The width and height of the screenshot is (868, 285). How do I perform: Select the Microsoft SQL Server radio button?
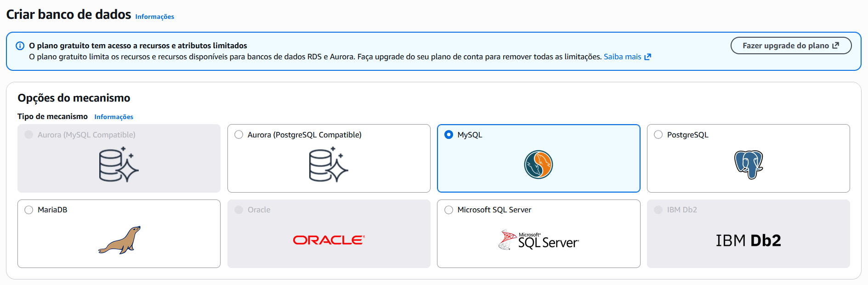(x=449, y=210)
